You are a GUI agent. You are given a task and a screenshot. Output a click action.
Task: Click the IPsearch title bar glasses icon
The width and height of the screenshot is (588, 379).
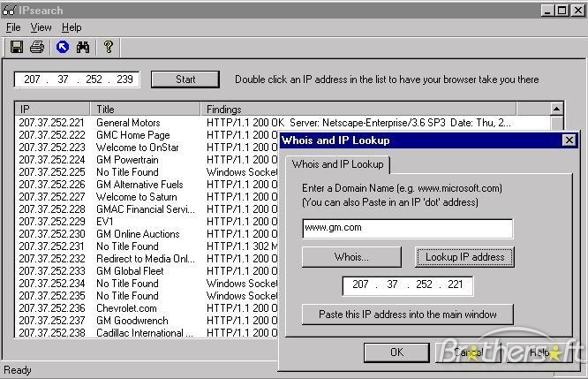pos(9,10)
